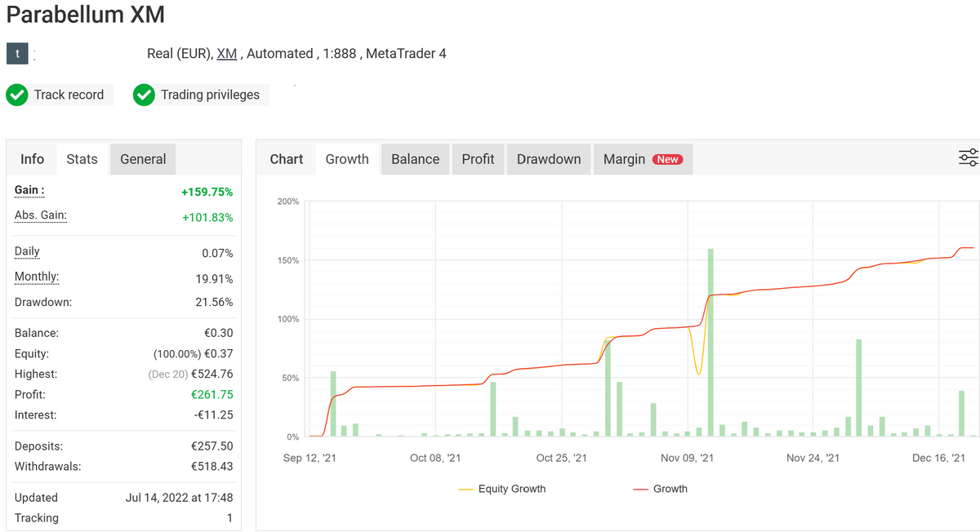Switch chart to Balance tab
The height and width of the screenshot is (532, 980).
pyautogui.click(x=415, y=159)
